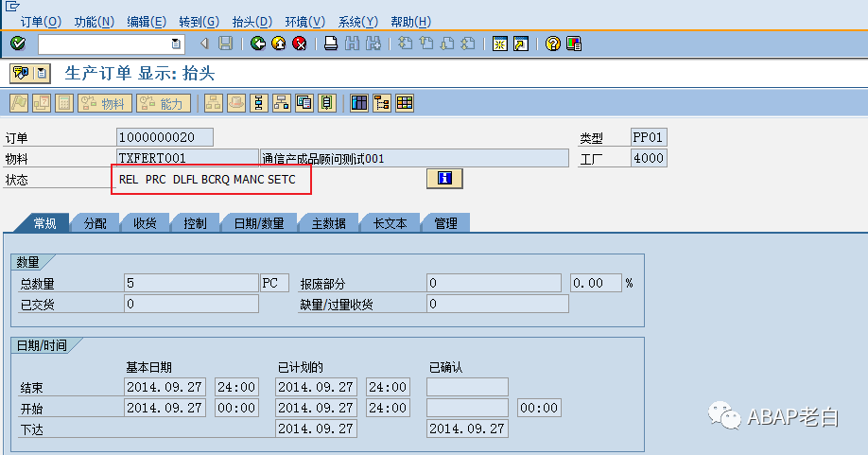The image size is (868, 455).
Task: Click the Find Next binoculars-plus icon
Action: click(x=373, y=44)
